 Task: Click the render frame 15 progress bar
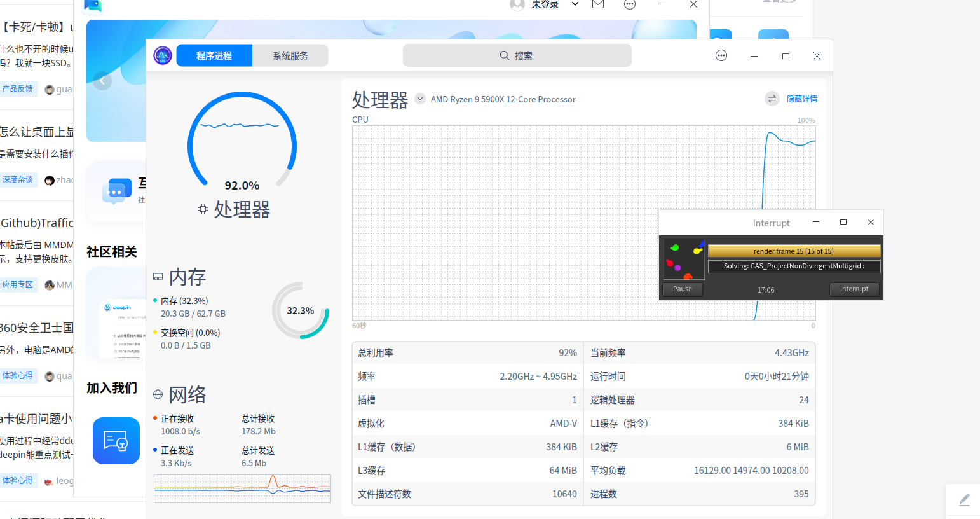click(794, 251)
